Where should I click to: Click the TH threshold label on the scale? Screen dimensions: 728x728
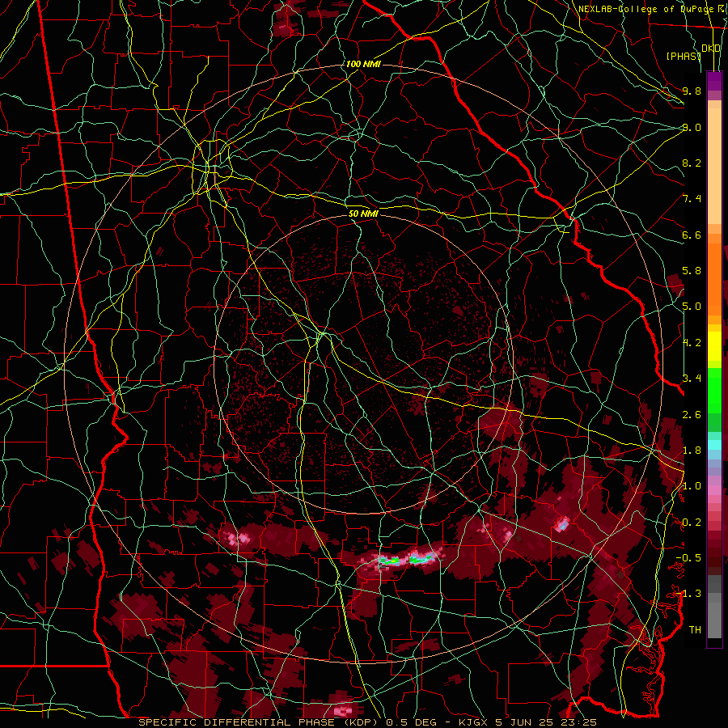(x=695, y=630)
